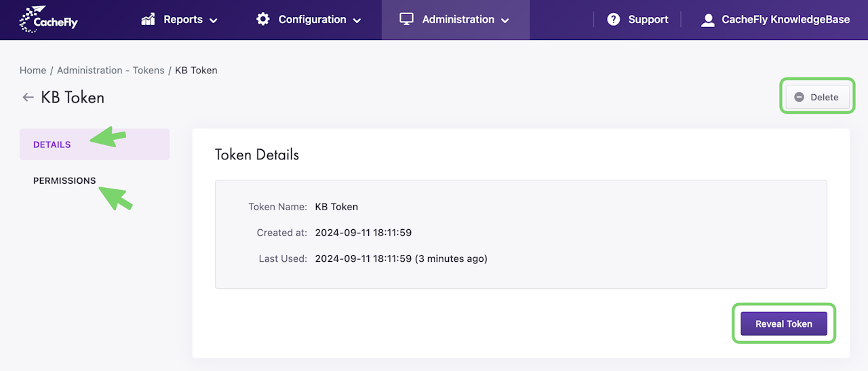Go back using the arrow beside KB Token
This screenshot has width=868, height=371.
(x=28, y=97)
